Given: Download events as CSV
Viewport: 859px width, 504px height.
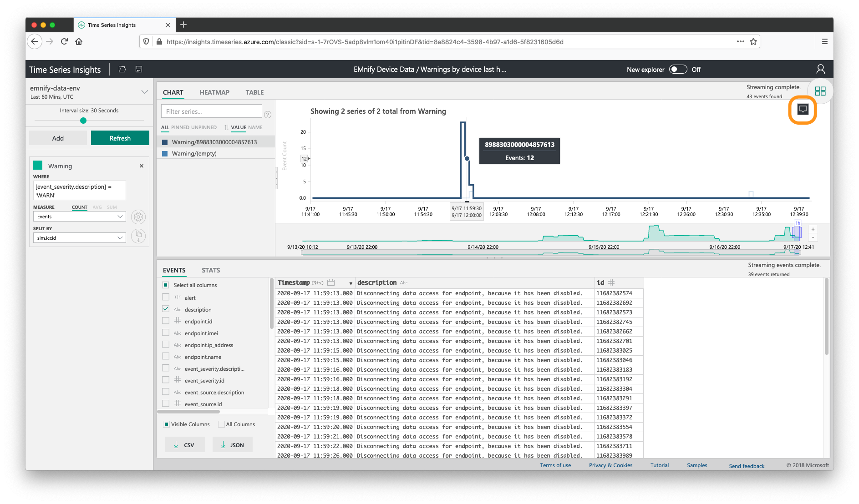Looking at the screenshot, I should (x=185, y=444).
